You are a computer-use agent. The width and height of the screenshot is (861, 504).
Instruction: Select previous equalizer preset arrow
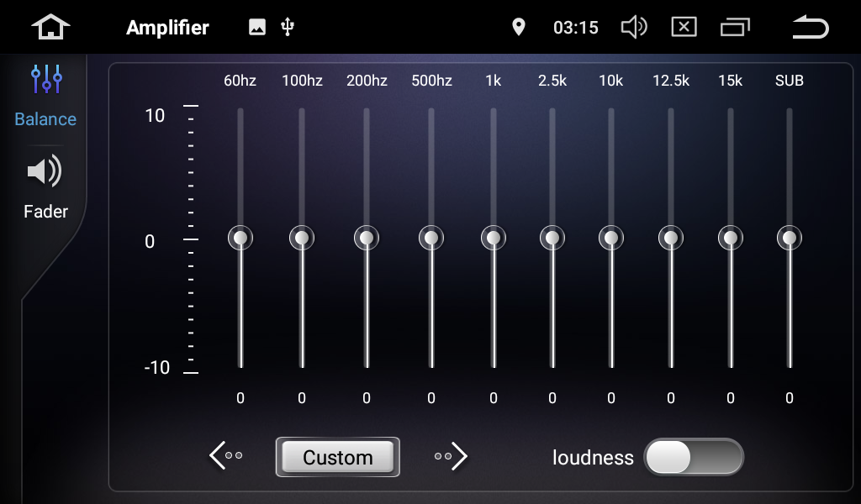click(x=225, y=456)
